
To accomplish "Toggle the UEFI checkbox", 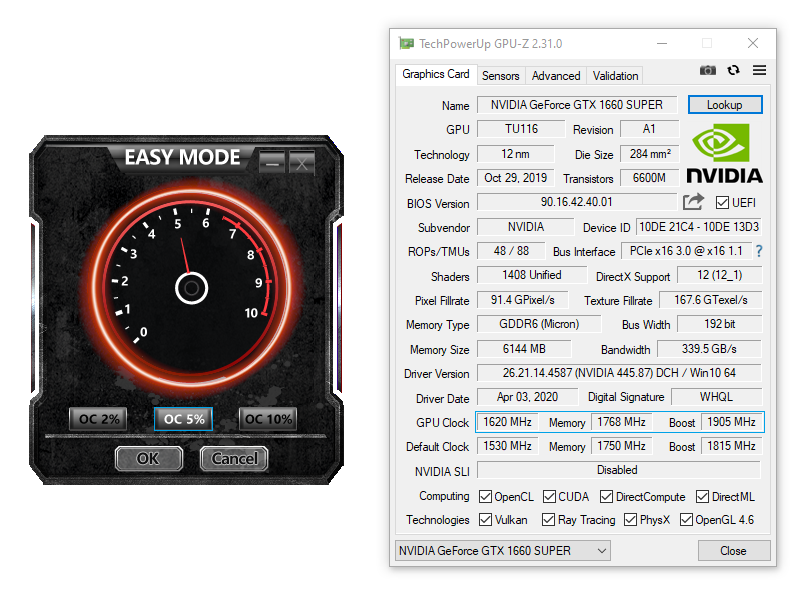I will tap(722, 202).
